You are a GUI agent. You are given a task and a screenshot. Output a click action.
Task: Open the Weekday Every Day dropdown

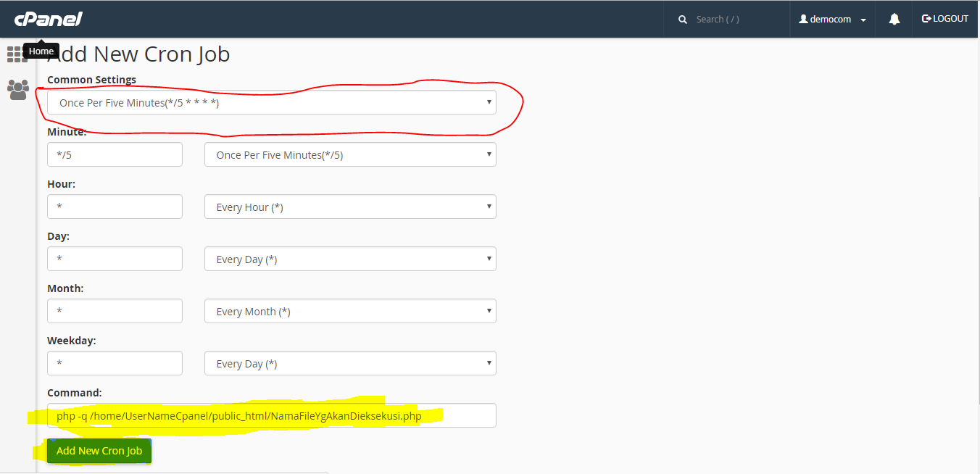tap(350, 363)
